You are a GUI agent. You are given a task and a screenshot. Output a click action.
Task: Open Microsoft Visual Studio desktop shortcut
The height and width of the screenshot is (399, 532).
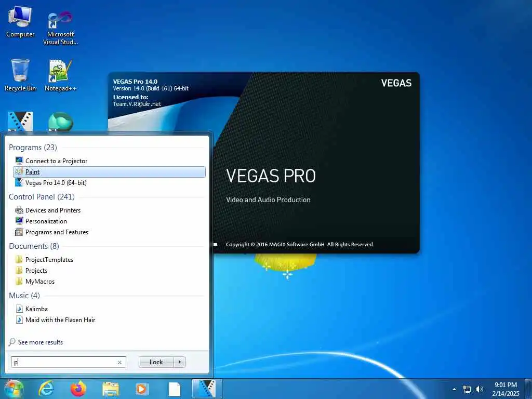(60, 28)
